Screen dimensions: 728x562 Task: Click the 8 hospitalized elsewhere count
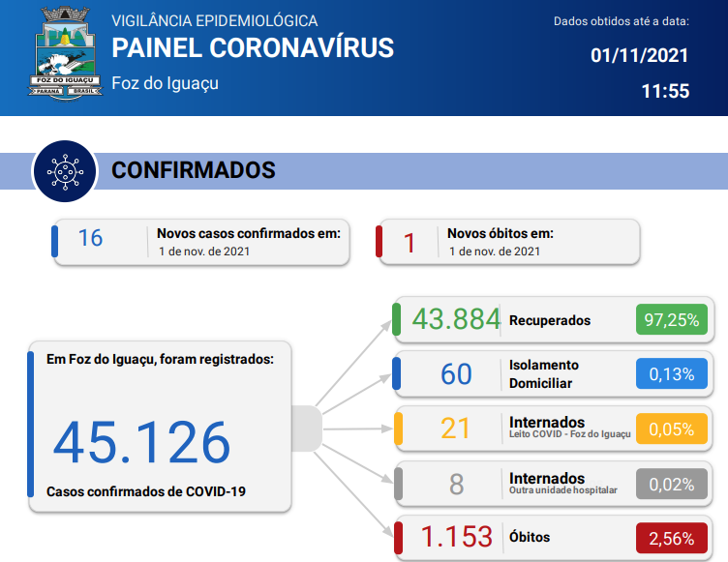click(456, 484)
